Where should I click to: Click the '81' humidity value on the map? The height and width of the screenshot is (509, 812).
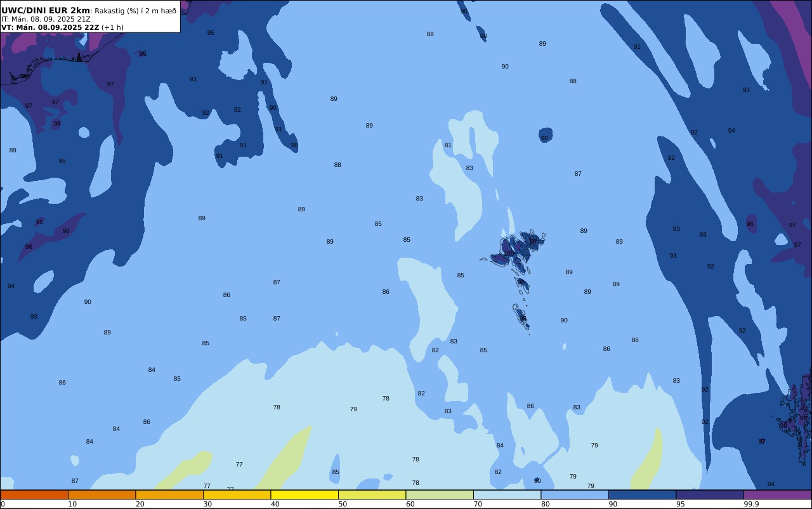[x=448, y=145]
